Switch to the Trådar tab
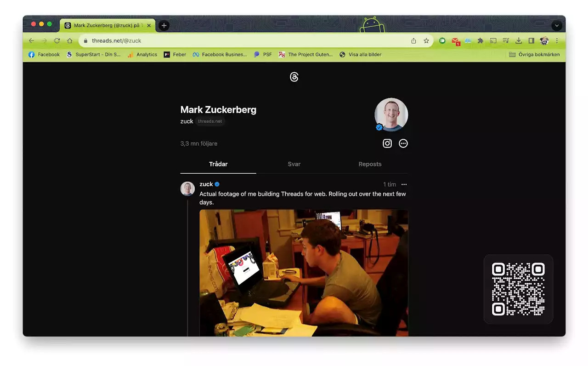This screenshot has height=366, width=588. 218,164
